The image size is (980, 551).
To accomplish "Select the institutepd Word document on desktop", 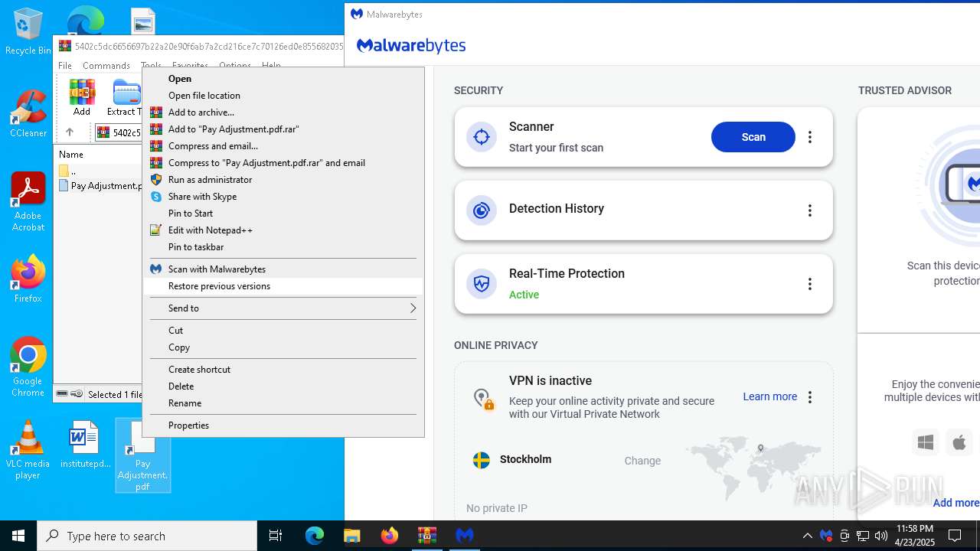I will [x=85, y=445].
